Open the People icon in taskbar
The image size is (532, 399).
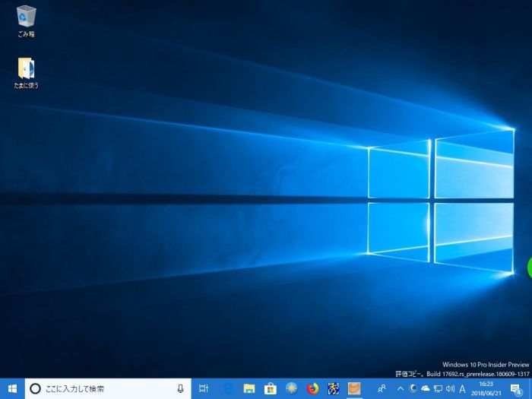382,388
